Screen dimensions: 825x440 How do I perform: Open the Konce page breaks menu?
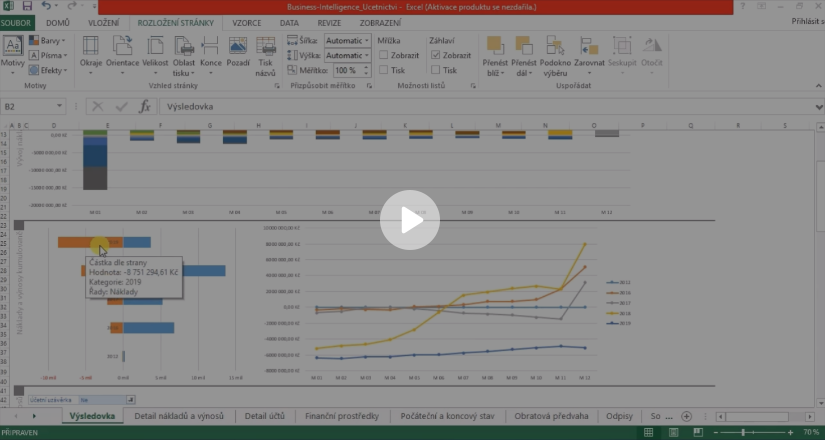pos(210,56)
